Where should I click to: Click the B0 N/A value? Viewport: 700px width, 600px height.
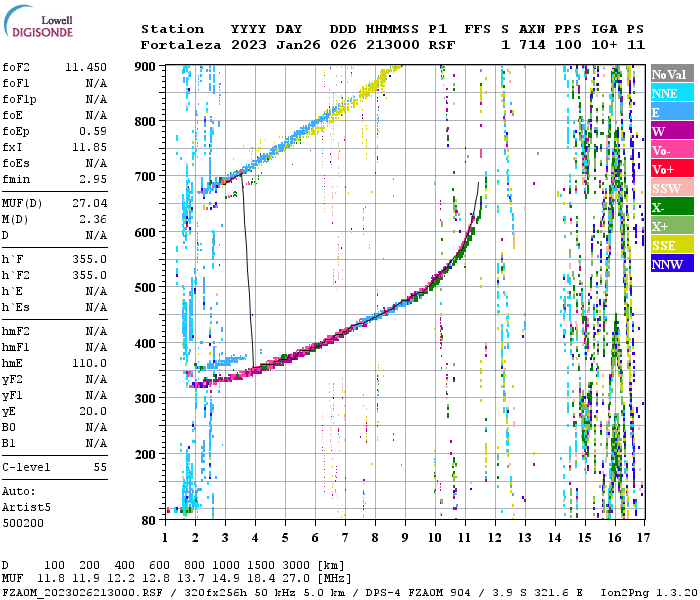97,427
